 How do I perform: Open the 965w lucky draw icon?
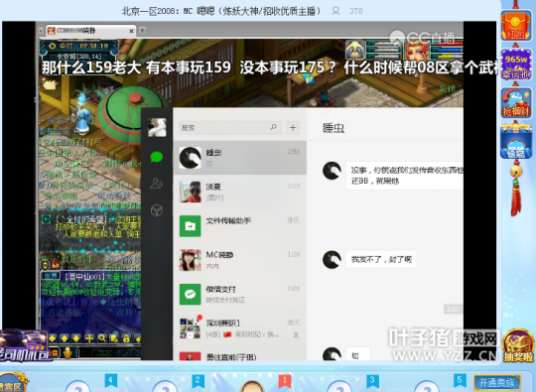516,65
